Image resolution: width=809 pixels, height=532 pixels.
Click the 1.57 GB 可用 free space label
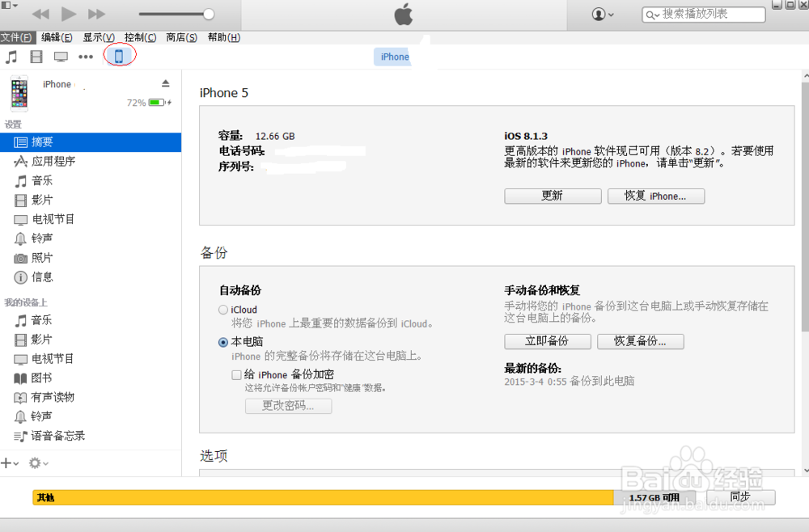click(654, 497)
